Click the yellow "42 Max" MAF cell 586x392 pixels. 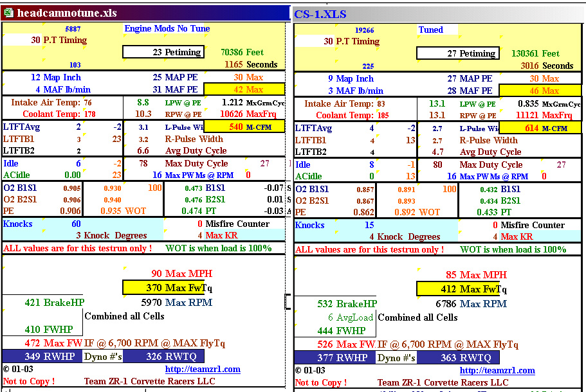(x=244, y=89)
